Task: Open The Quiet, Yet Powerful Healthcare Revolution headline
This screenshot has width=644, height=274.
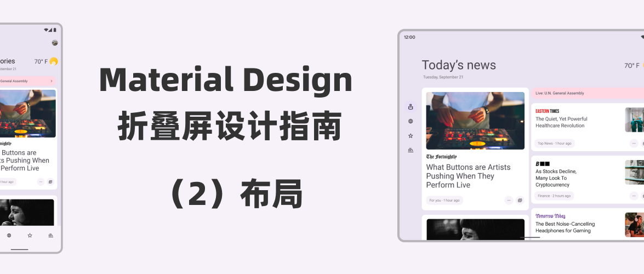Action: [x=561, y=122]
